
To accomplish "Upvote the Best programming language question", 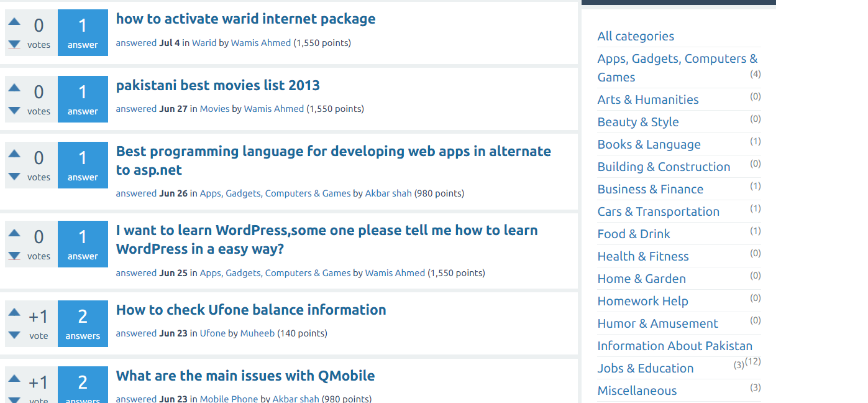I will point(14,154).
